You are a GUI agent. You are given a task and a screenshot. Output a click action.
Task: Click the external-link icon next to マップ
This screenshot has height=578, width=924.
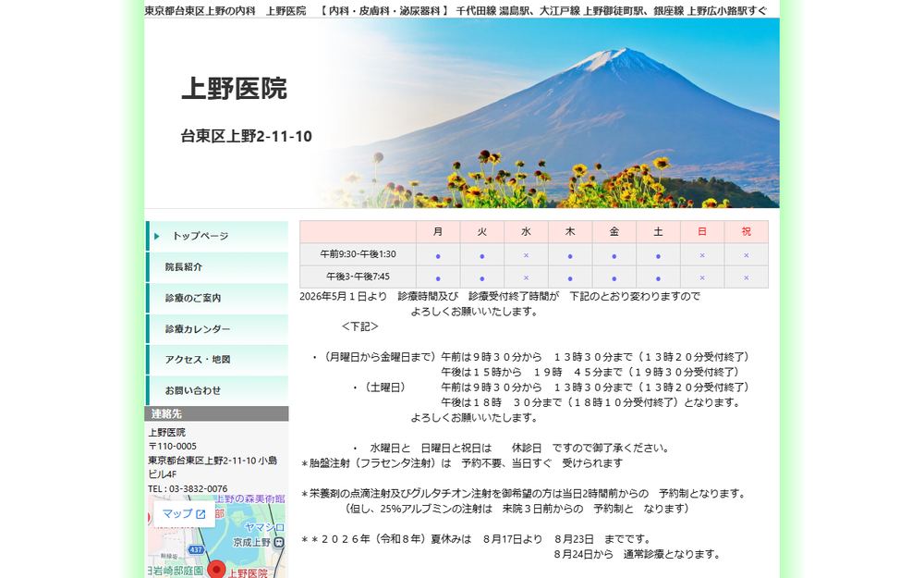tap(201, 514)
